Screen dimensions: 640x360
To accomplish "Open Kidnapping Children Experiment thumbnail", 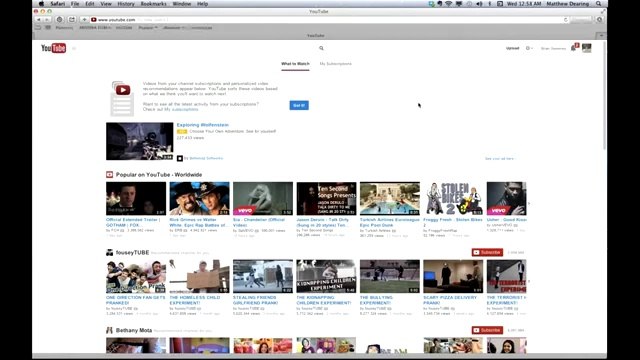I will point(326,276).
